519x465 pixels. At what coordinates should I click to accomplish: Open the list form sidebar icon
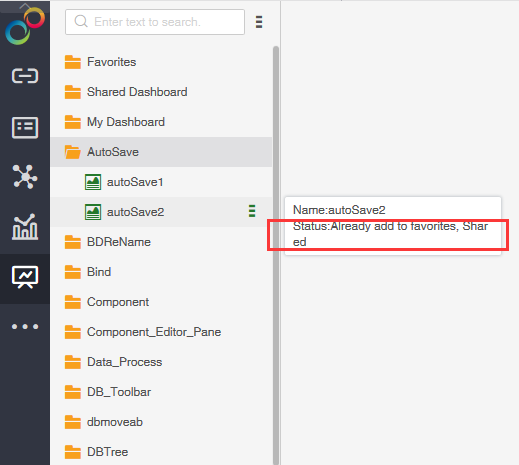pyautogui.click(x=25, y=127)
